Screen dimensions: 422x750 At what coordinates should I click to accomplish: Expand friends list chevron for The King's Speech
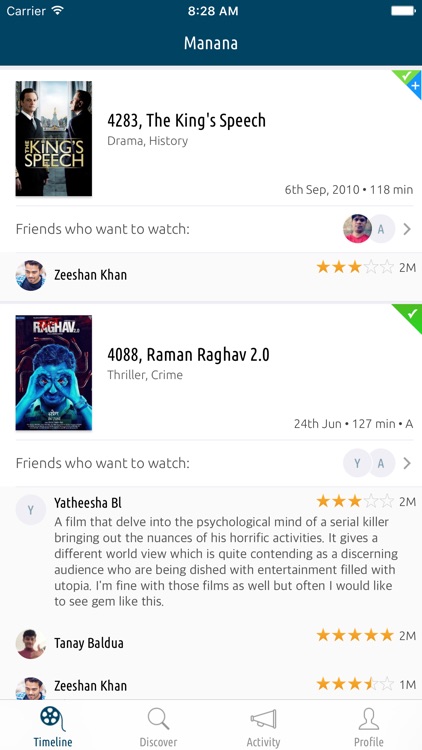point(407,229)
